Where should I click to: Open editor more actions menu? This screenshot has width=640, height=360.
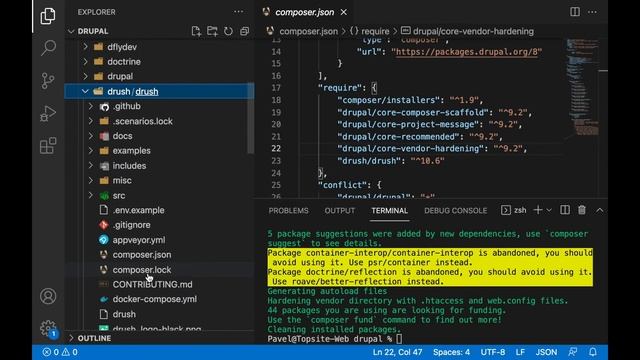point(592,12)
